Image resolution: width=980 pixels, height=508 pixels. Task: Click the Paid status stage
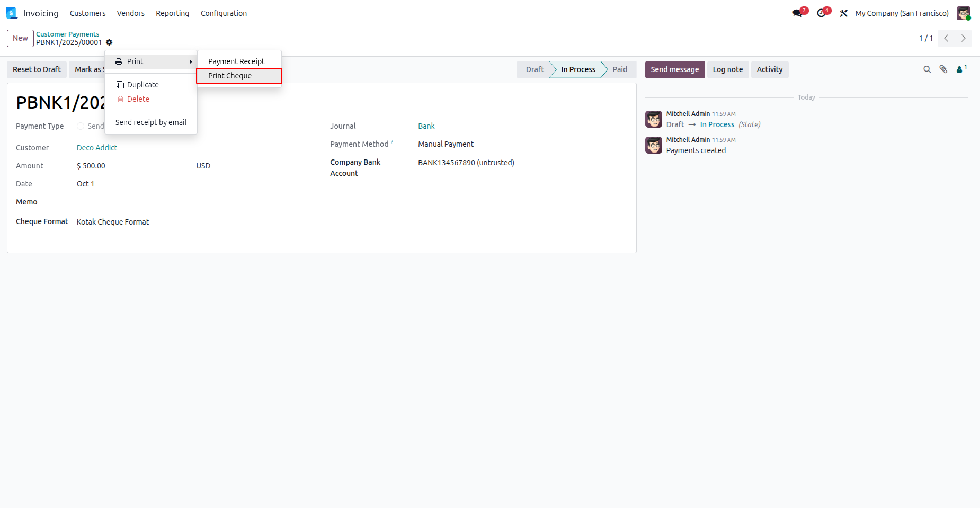click(620, 69)
